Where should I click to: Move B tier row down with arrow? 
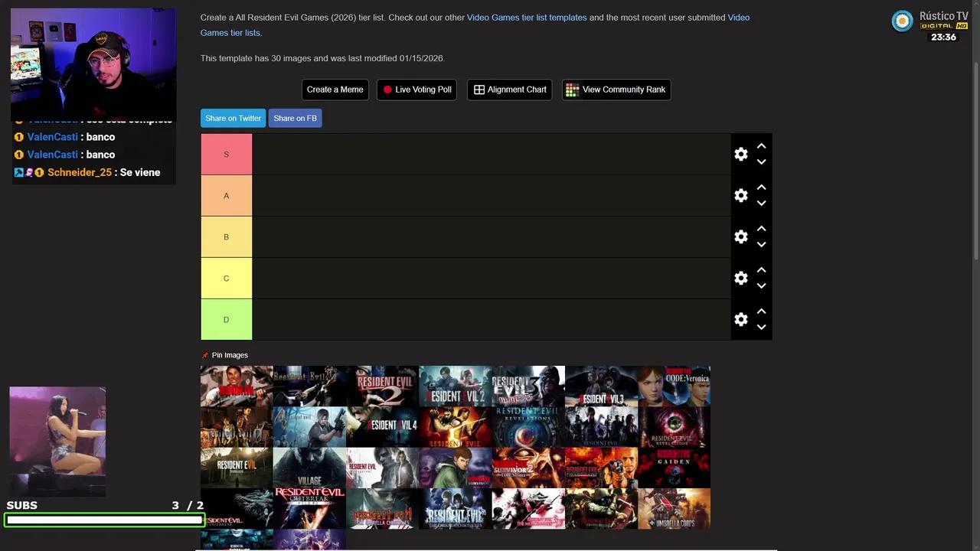(761, 245)
